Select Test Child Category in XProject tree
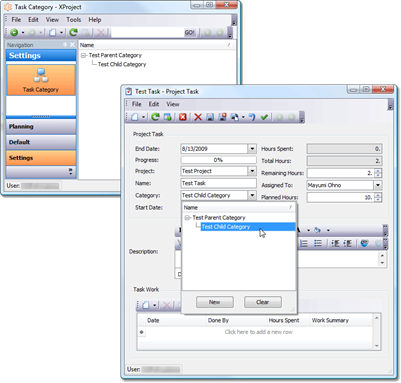The height and width of the screenshot is (383, 401). point(122,64)
